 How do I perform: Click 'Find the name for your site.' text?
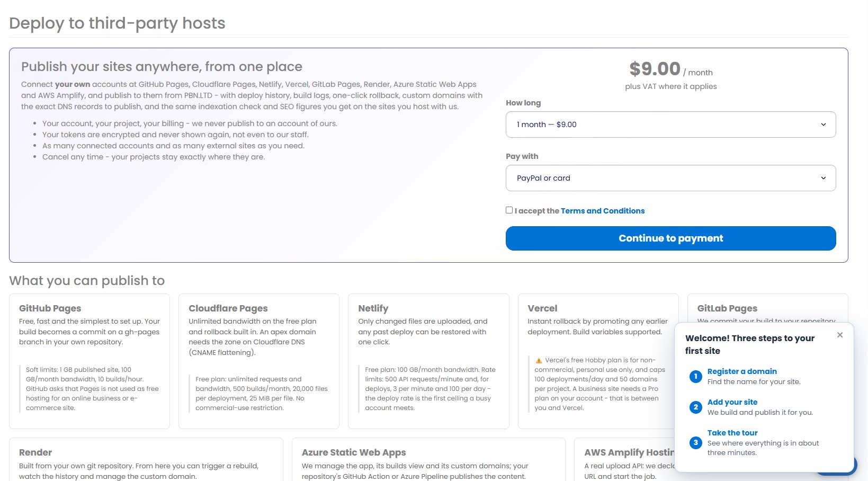click(754, 382)
